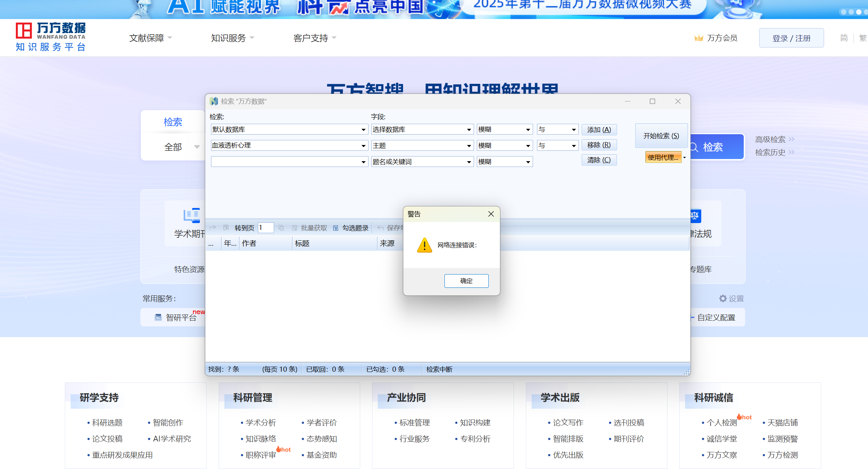Click the 检索中断 status bar text
The width and height of the screenshot is (868, 476).
(x=439, y=369)
